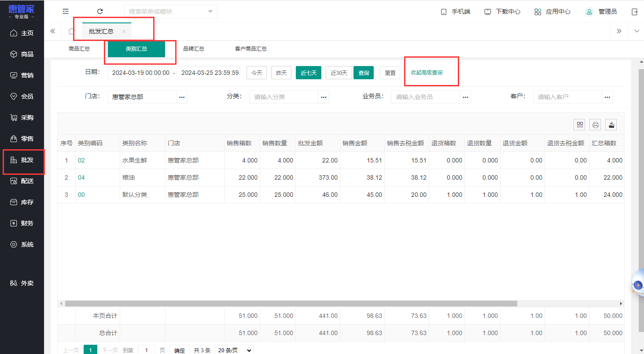Click the floating assistant robot icon

637,284
